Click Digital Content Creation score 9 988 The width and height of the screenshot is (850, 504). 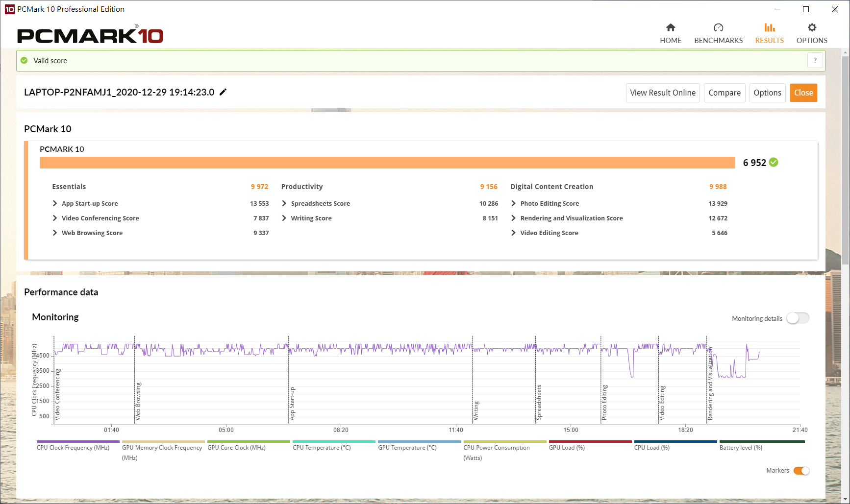click(718, 187)
